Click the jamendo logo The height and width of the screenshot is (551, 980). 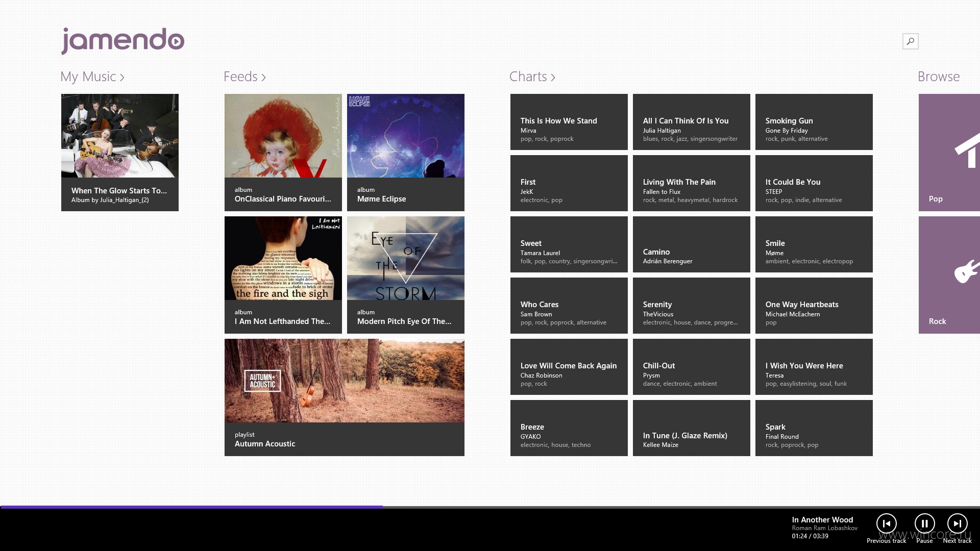tap(122, 41)
